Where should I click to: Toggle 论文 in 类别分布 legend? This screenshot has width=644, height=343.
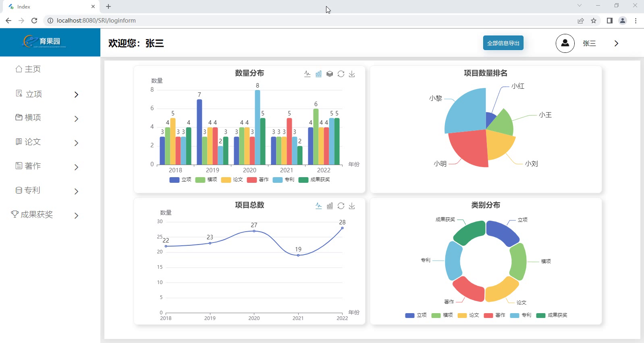[x=468, y=315]
